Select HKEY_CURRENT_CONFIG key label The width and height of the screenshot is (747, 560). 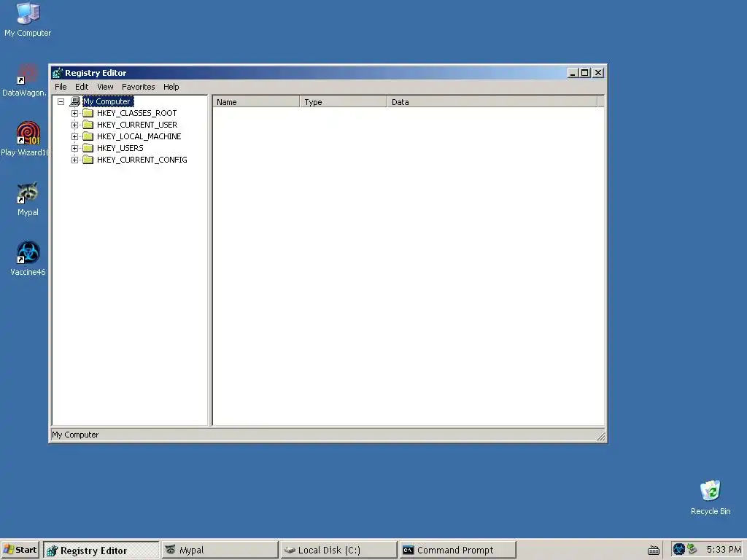tap(142, 160)
